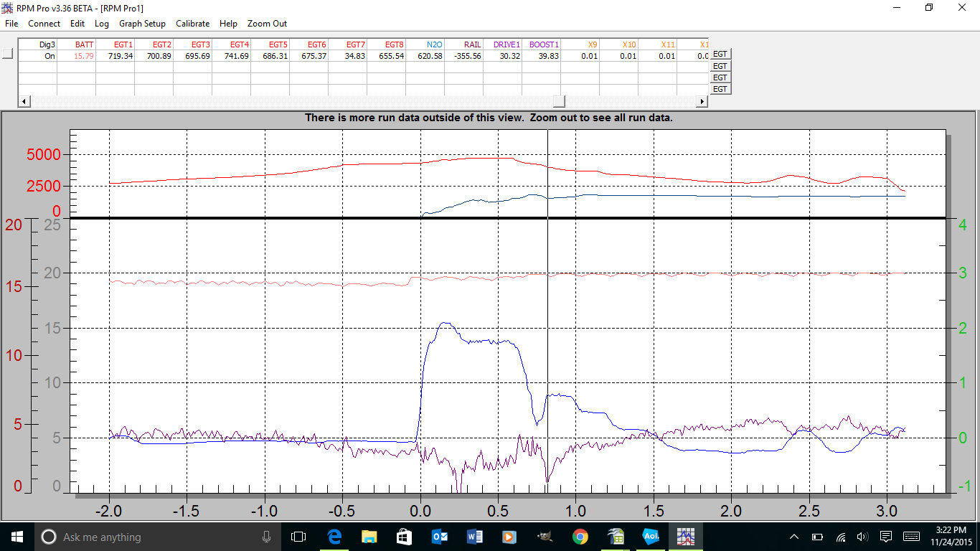
Task: Show hidden system tray icons
Action: [794, 536]
